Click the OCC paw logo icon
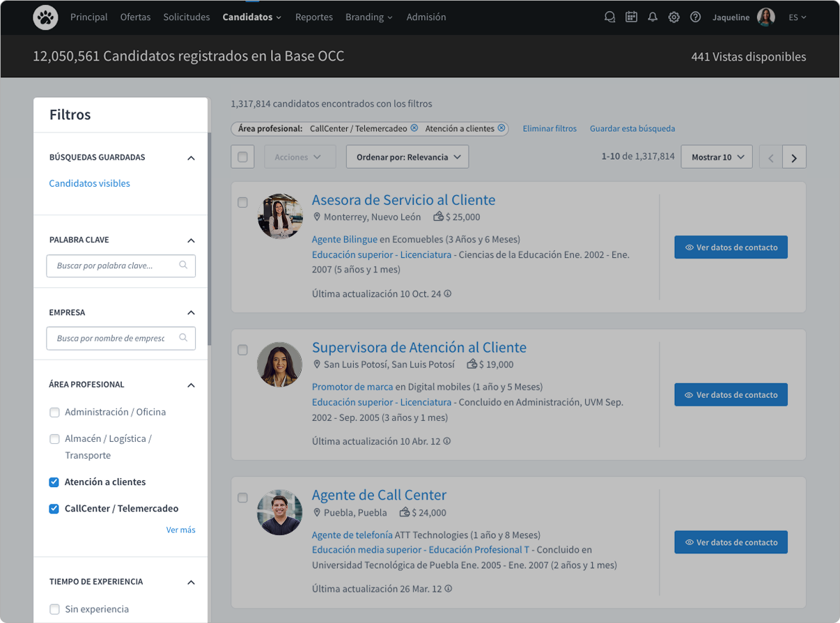This screenshot has height=623, width=840. pyautogui.click(x=45, y=17)
